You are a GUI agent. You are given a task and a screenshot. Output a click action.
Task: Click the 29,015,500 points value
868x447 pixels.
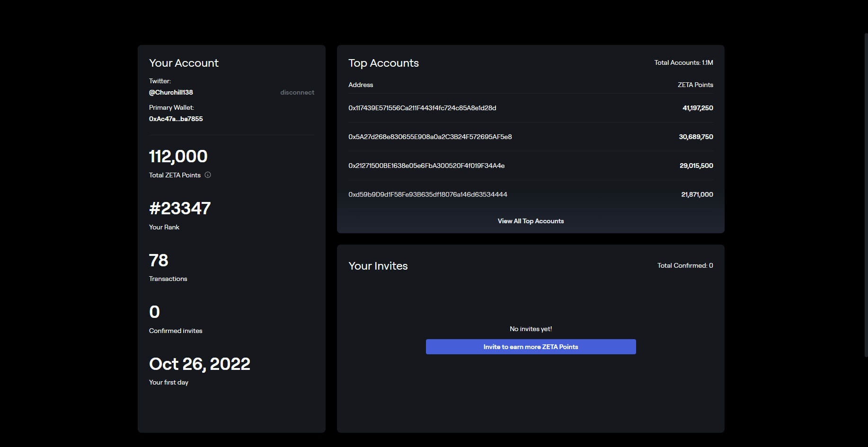(x=696, y=166)
